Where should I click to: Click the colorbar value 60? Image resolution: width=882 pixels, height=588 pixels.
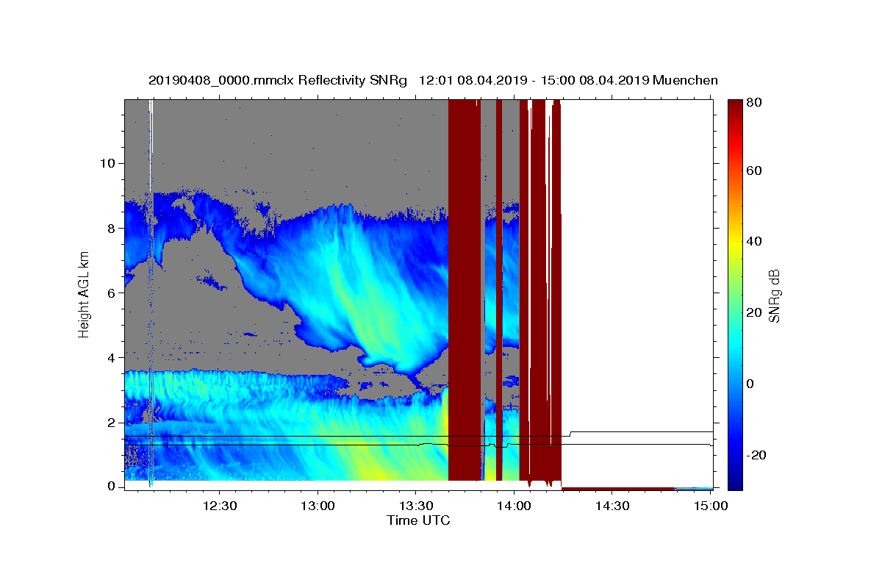tap(753, 171)
